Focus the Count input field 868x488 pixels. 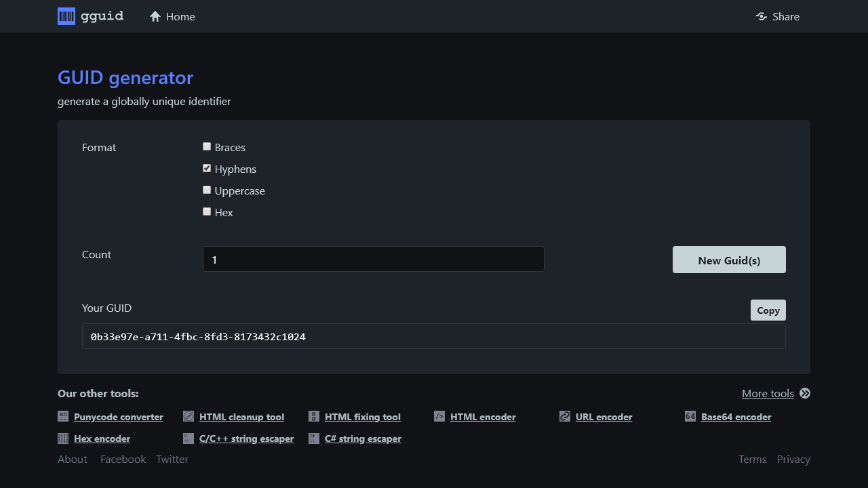point(373,259)
